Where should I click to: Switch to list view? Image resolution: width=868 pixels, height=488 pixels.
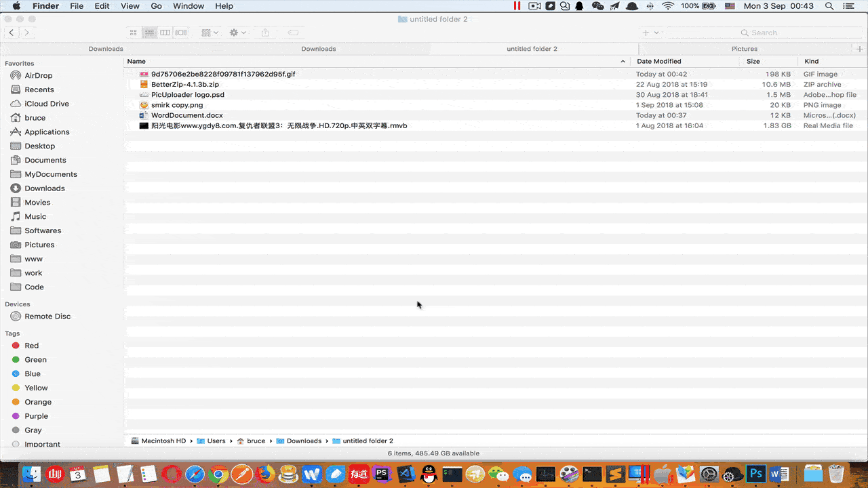point(149,33)
